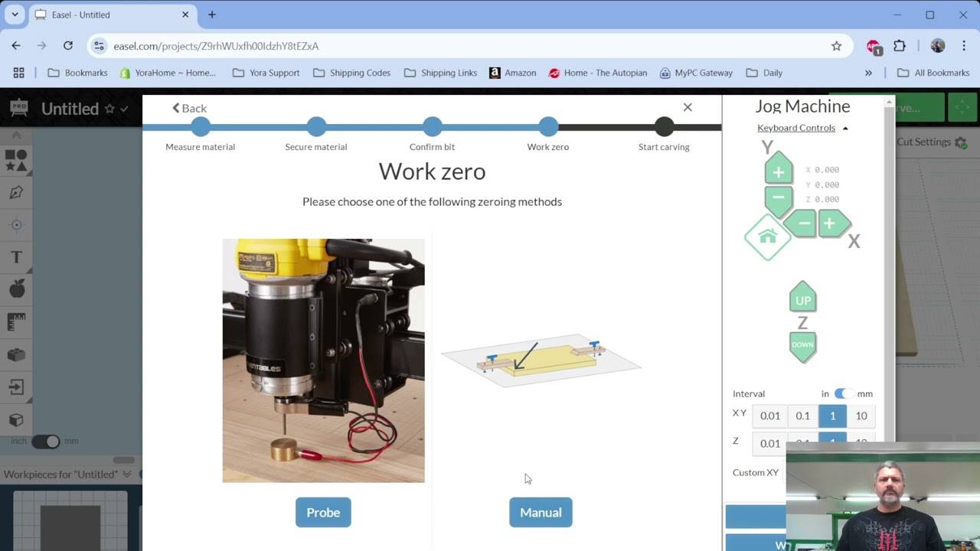Open MyPC Gateway bookmark
Viewport: 980px width, 551px height.
[696, 73]
